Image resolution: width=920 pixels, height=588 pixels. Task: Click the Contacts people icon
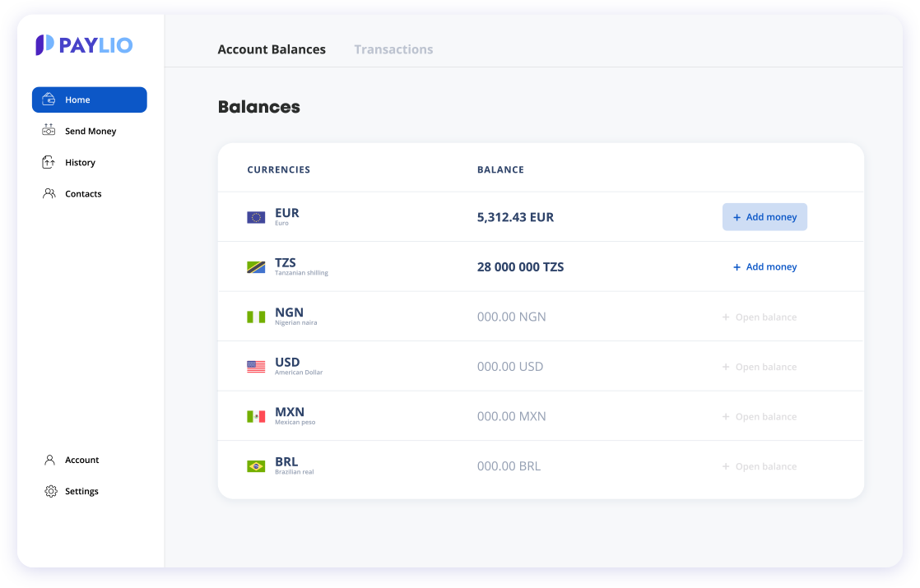[49, 194]
